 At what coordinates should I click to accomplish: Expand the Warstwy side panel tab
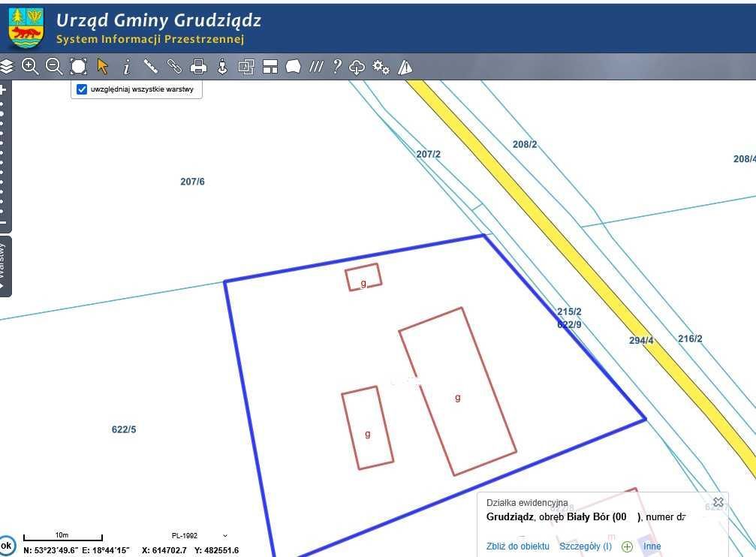(4, 266)
